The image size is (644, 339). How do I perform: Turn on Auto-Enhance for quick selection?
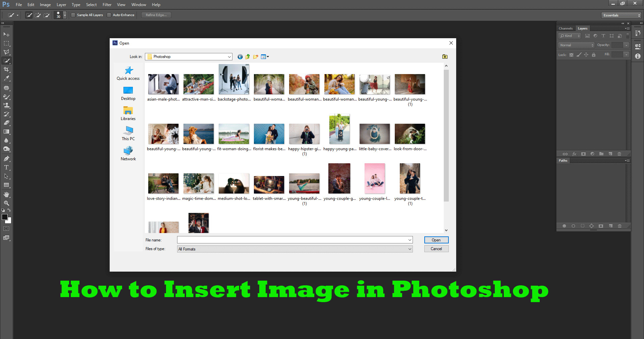[x=109, y=15]
